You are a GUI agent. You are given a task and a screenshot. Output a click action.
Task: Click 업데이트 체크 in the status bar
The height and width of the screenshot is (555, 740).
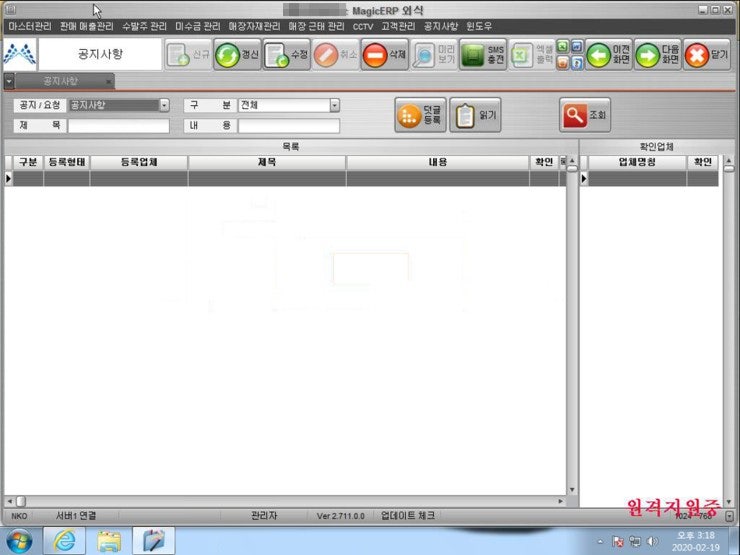pyautogui.click(x=408, y=515)
